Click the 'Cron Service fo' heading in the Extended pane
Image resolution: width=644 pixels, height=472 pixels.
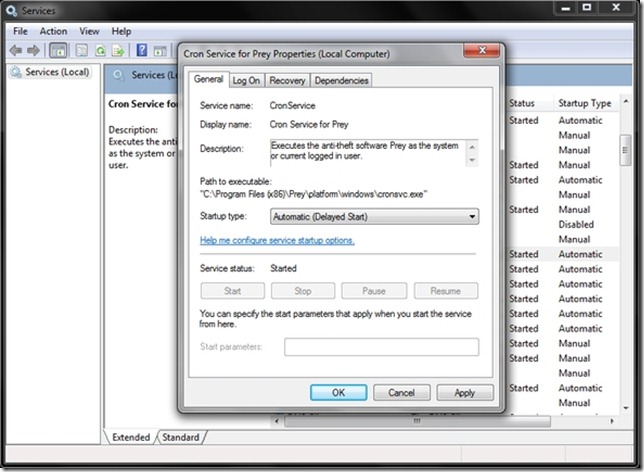click(143, 104)
